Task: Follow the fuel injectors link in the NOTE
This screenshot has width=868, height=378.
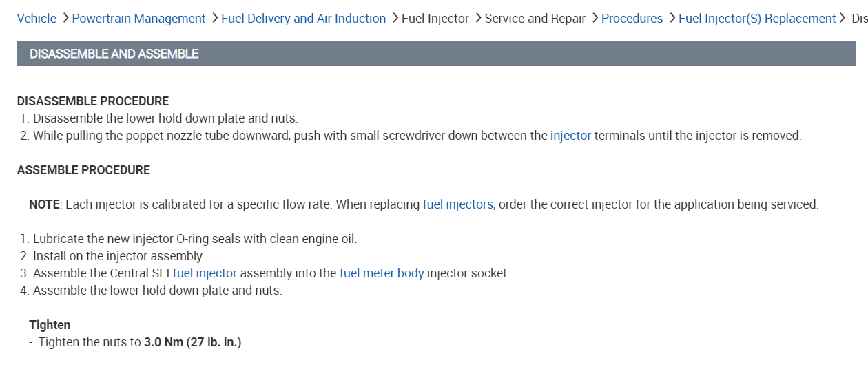Action: 457,204
